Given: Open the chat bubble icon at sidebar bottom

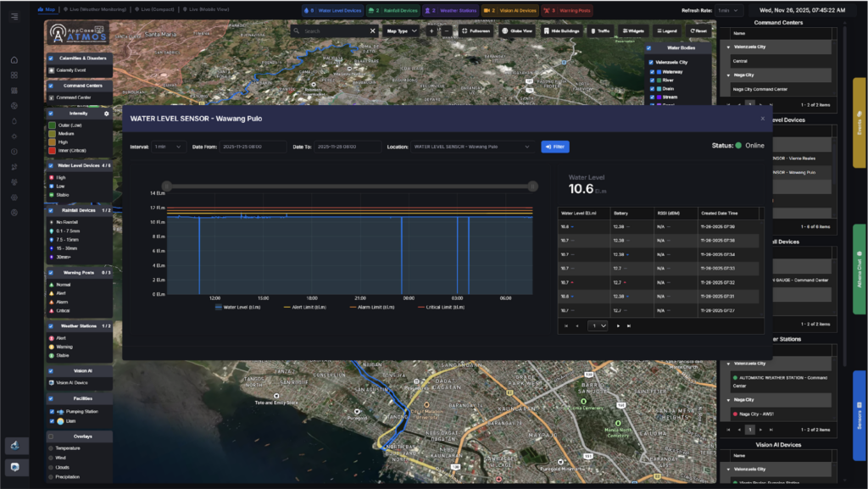Looking at the screenshot, I should coord(15,467).
